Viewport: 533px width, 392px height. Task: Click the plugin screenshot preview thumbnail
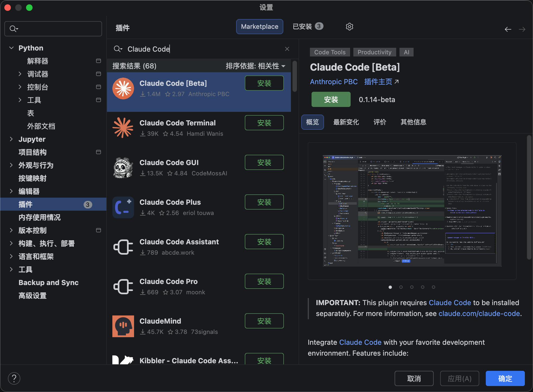coord(412,211)
